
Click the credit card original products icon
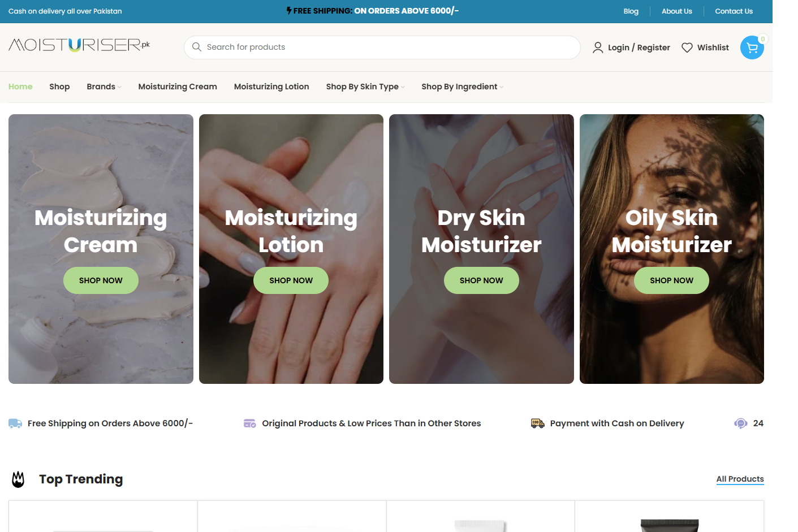coord(250,423)
